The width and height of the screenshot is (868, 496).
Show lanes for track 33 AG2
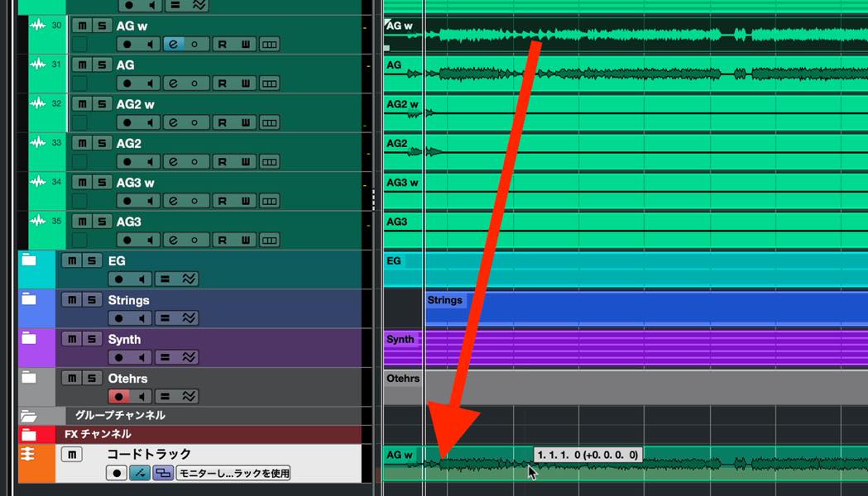tap(270, 162)
